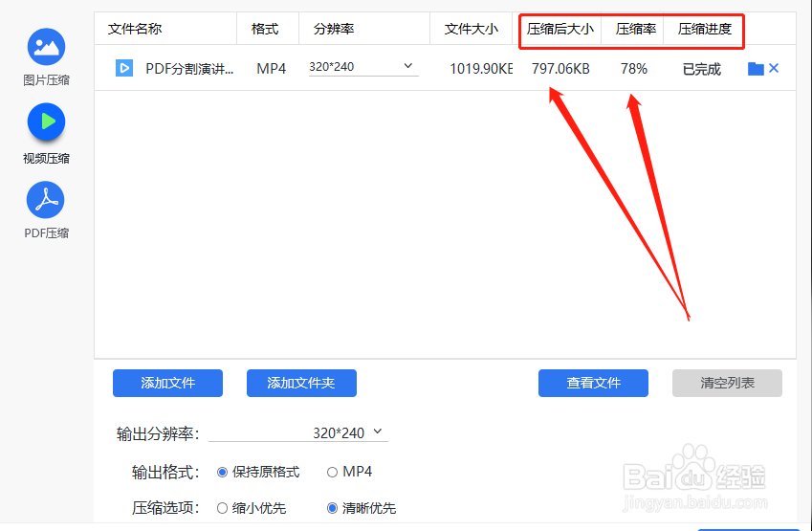Screen dimensions: 812x531
Task: Select the file name PDF分割演讲...
Action: pos(189,68)
